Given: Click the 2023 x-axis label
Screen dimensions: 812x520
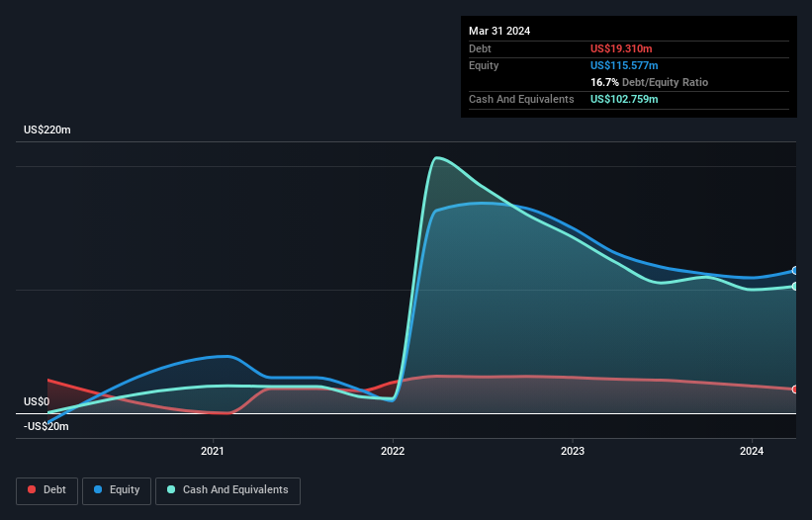Looking at the screenshot, I should coord(573,451).
